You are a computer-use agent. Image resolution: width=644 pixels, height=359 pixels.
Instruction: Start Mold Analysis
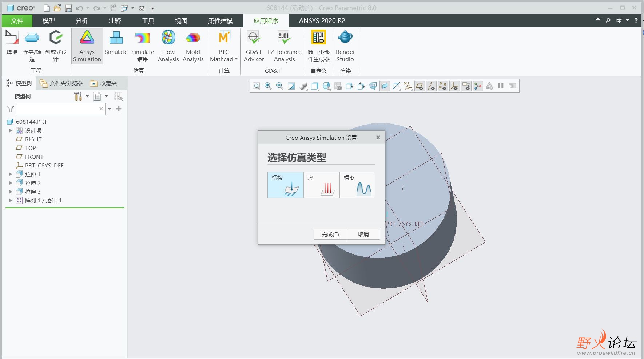[x=193, y=46]
